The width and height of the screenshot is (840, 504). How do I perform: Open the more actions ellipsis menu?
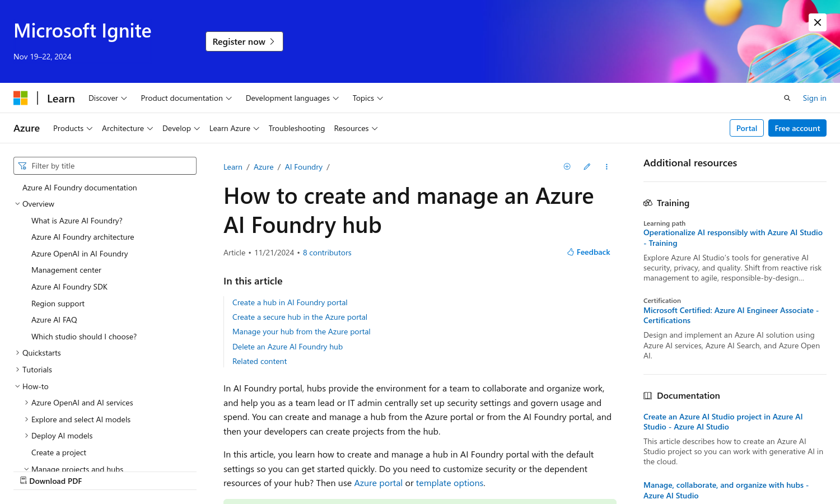(606, 166)
